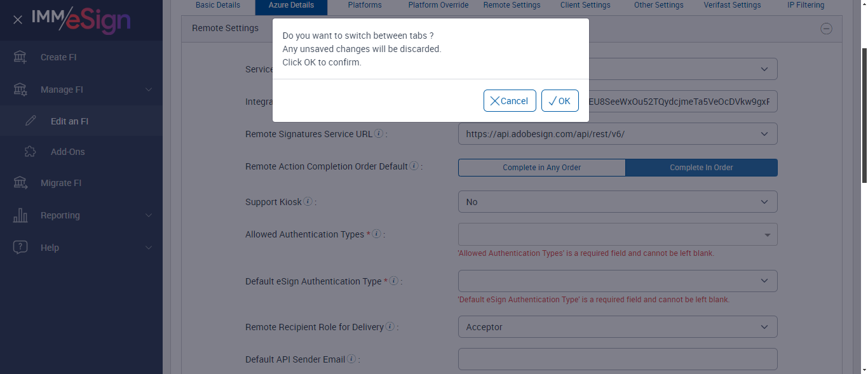Click the Edit an FI pencil icon

point(31,121)
